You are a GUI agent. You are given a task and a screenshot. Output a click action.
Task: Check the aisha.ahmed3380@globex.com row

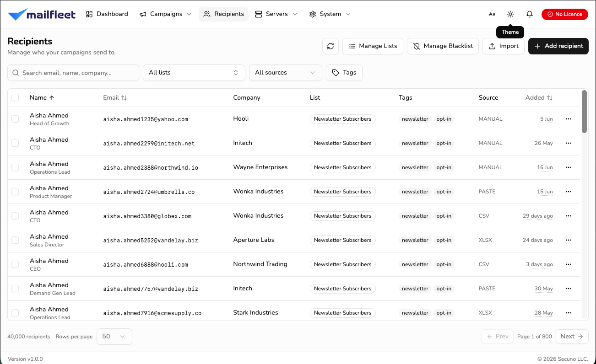click(15, 216)
